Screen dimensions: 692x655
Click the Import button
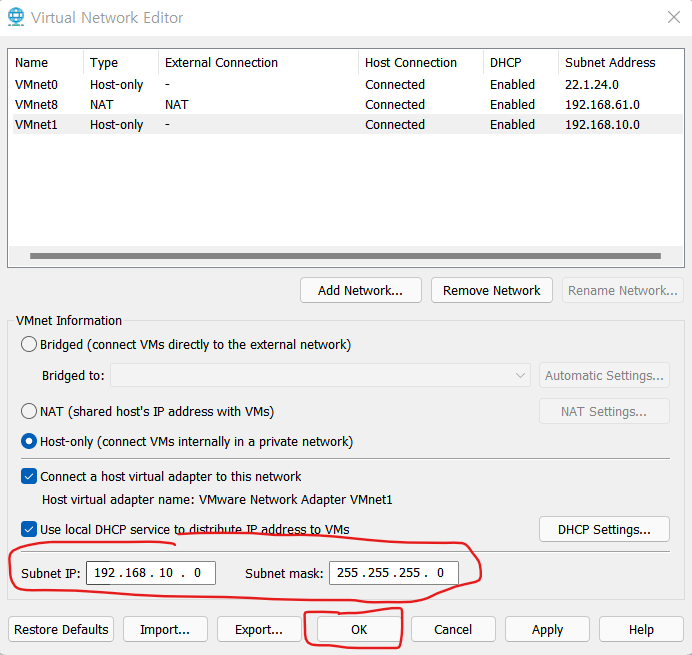[165, 629]
